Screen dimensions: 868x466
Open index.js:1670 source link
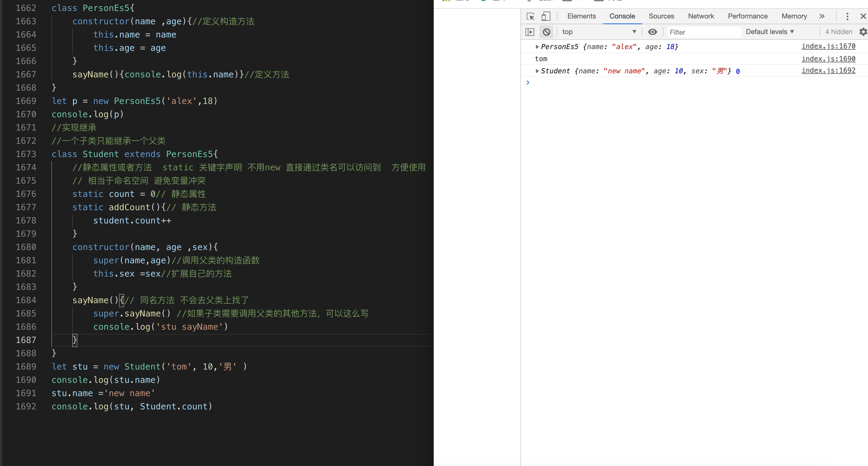(x=828, y=46)
